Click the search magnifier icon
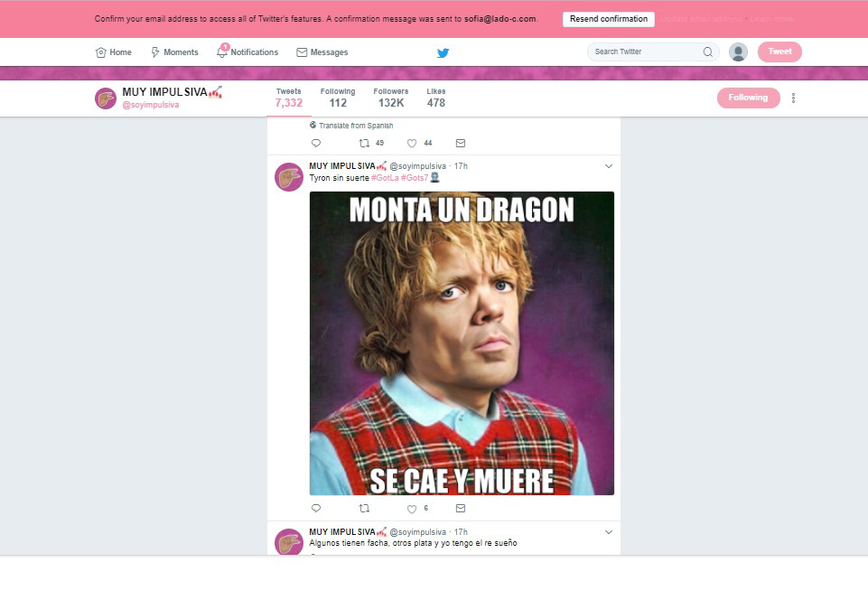 707,52
